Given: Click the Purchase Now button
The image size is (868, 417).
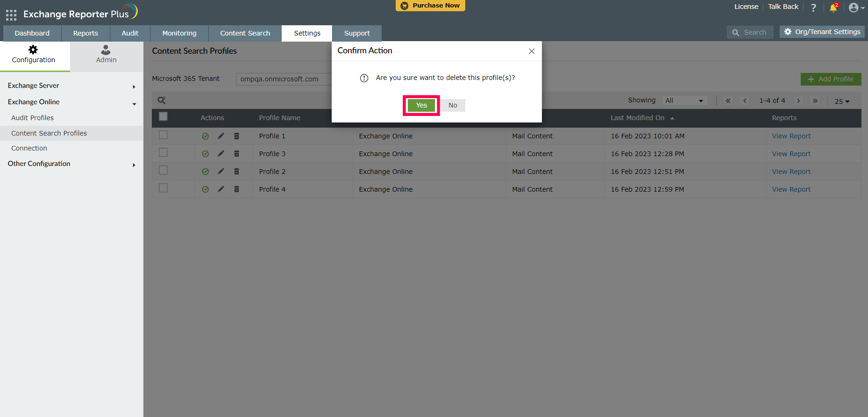Looking at the screenshot, I should point(430,6).
